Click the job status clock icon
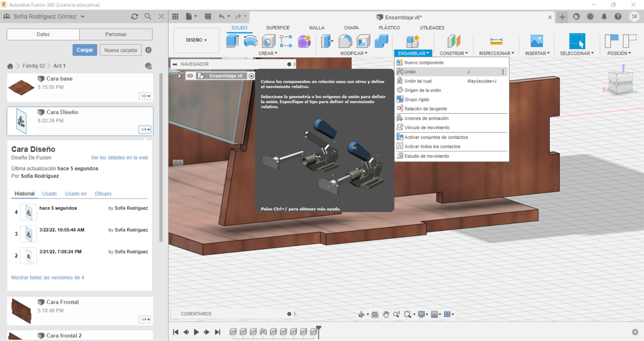Viewport: 644px width, 341px height. 590,17
